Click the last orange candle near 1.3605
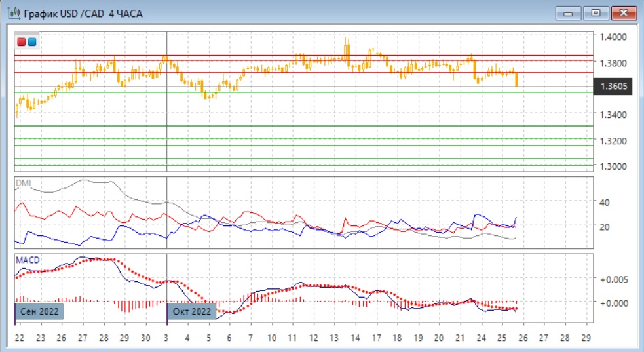 (x=517, y=79)
